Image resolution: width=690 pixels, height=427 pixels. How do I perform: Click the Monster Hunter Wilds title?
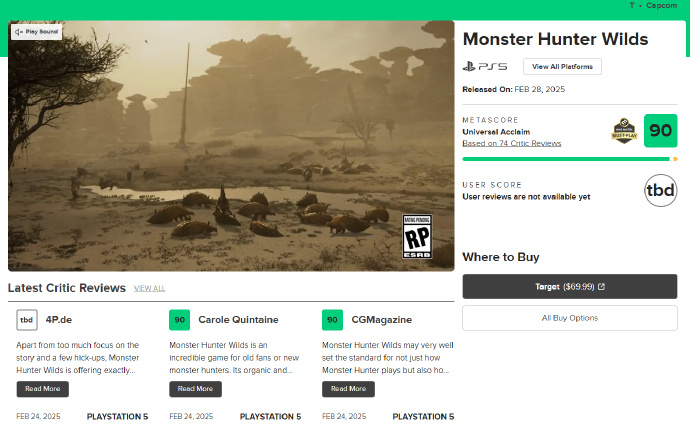[x=555, y=39]
